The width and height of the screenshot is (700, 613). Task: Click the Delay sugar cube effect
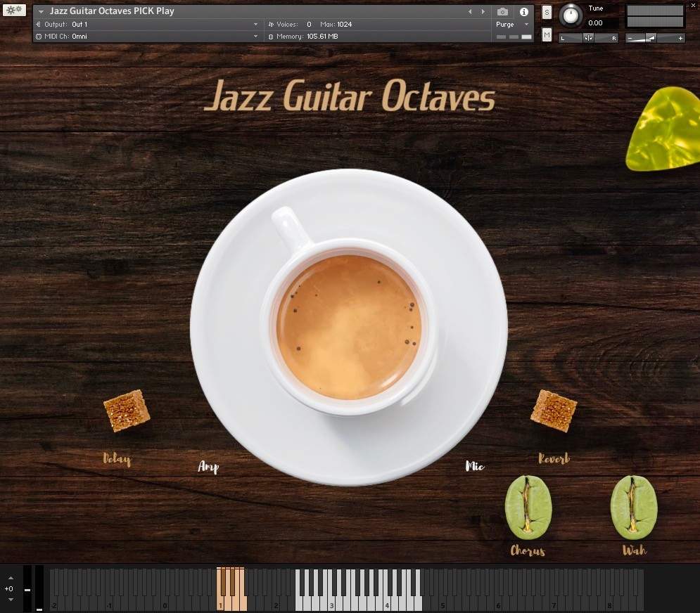[x=127, y=411]
